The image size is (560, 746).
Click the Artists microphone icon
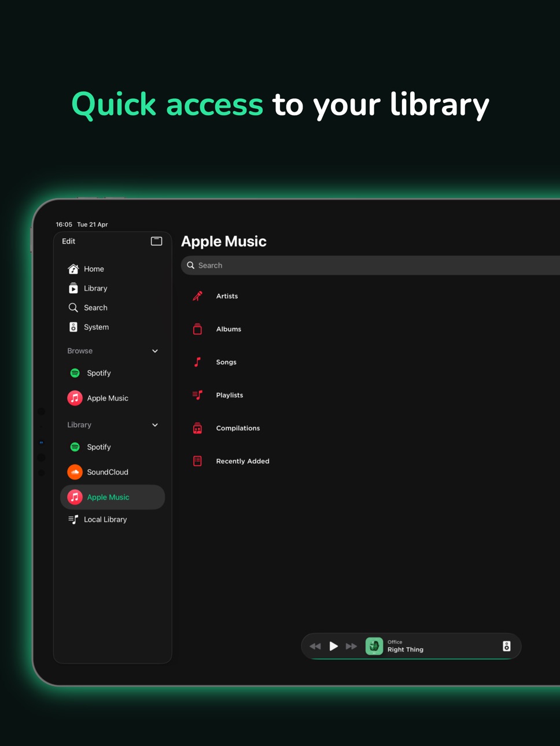coord(197,296)
